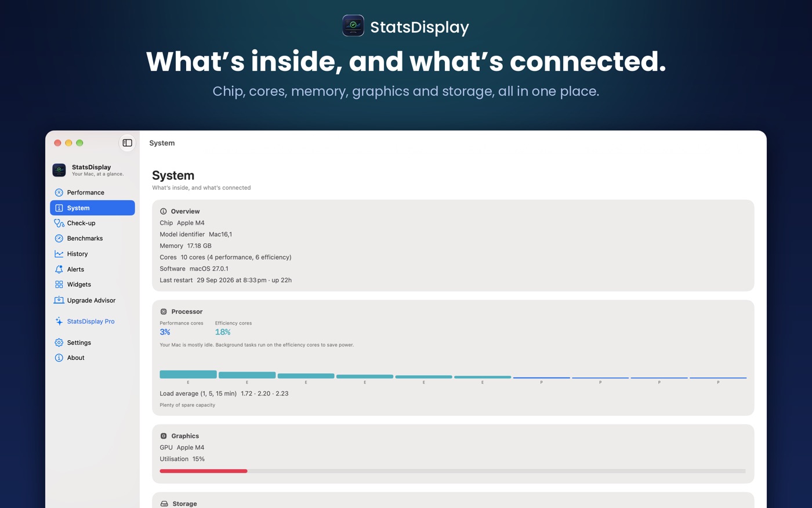Screen dimensions: 812x508
Task: Click the History chart icon
Action: coord(59,254)
